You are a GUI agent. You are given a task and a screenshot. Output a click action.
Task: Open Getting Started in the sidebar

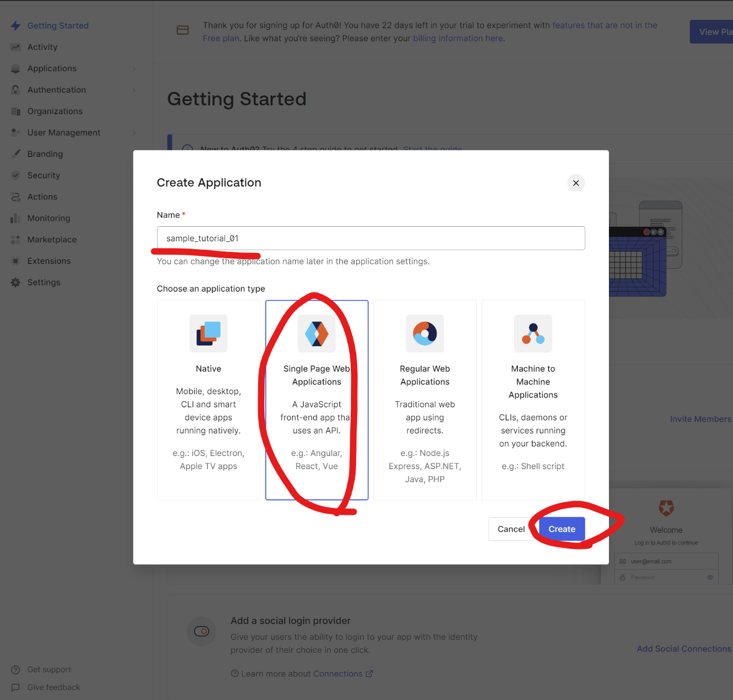(x=58, y=26)
